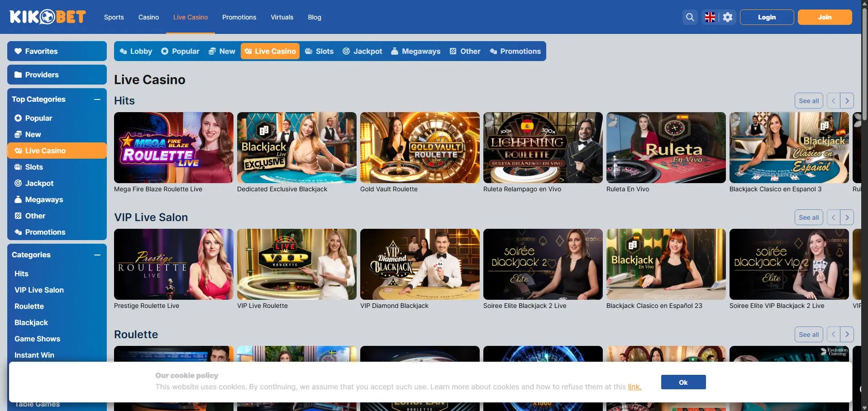Open the Blog menu item

[315, 17]
